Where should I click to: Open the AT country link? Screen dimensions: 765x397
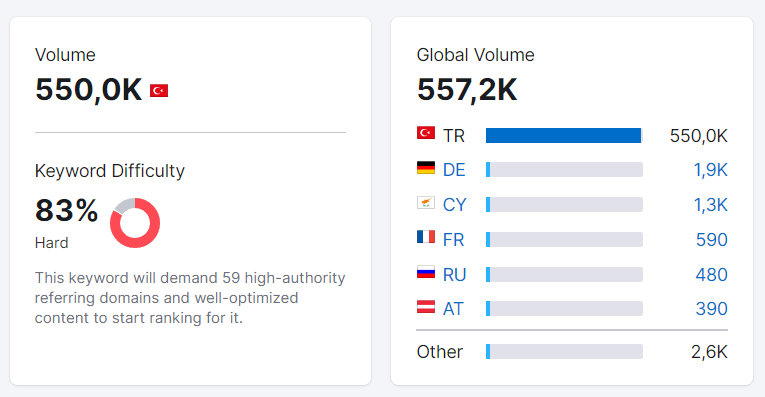coord(453,309)
